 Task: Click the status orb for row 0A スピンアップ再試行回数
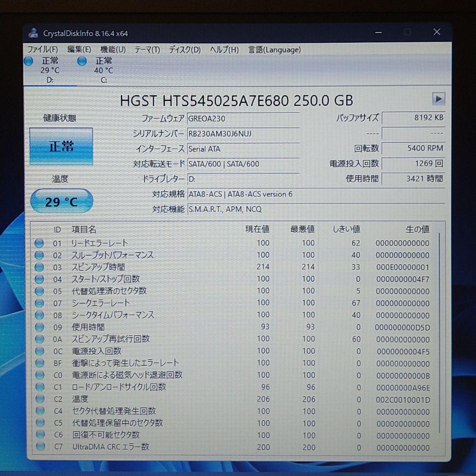[x=40, y=339]
